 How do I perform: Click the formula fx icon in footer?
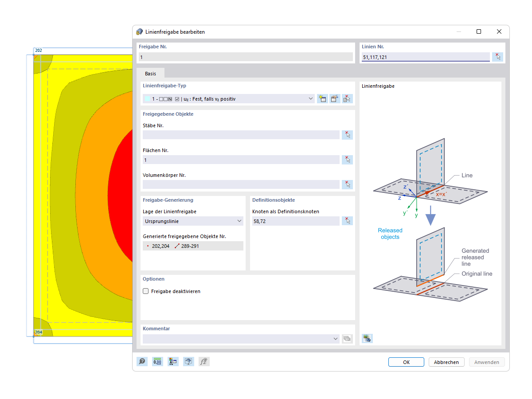(204, 361)
